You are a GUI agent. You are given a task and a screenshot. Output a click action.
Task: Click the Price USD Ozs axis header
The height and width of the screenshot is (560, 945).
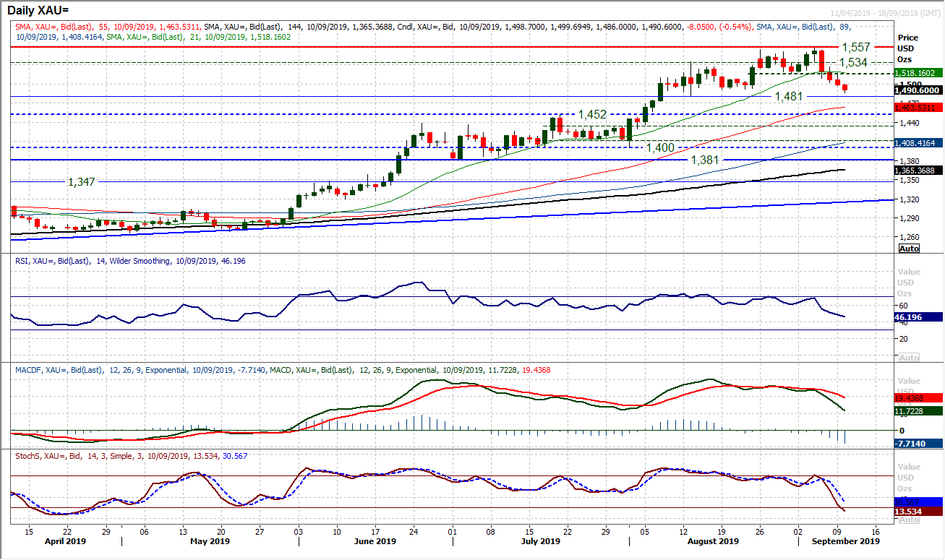click(907, 48)
